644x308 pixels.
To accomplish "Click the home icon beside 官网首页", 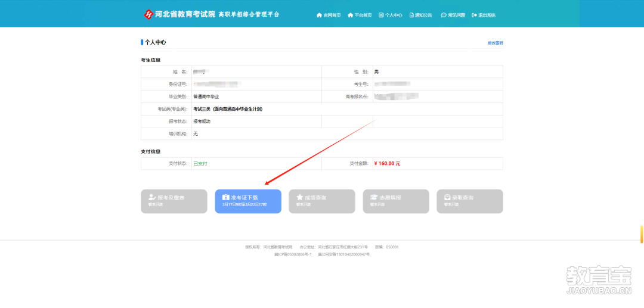I will pyautogui.click(x=319, y=15).
